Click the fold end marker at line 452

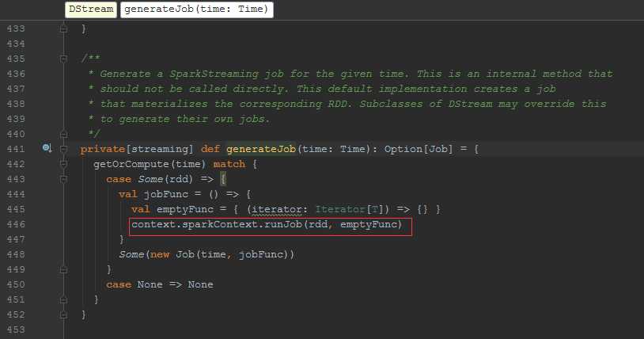pos(63,314)
